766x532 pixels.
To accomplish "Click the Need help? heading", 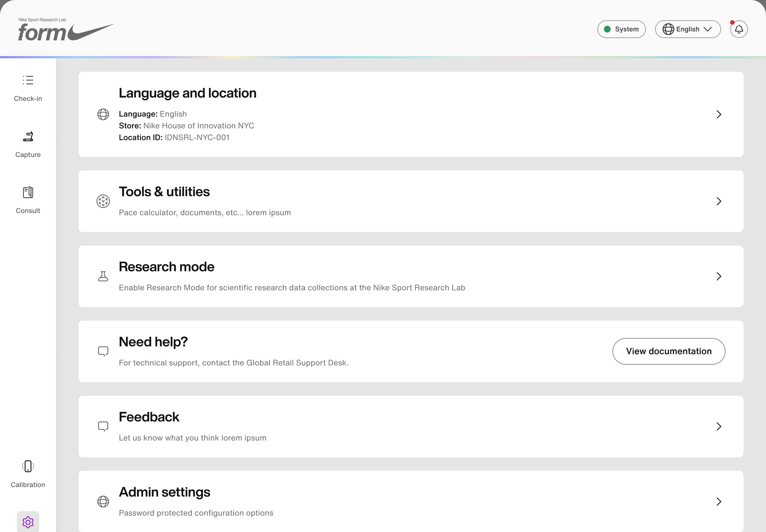I will point(153,342).
